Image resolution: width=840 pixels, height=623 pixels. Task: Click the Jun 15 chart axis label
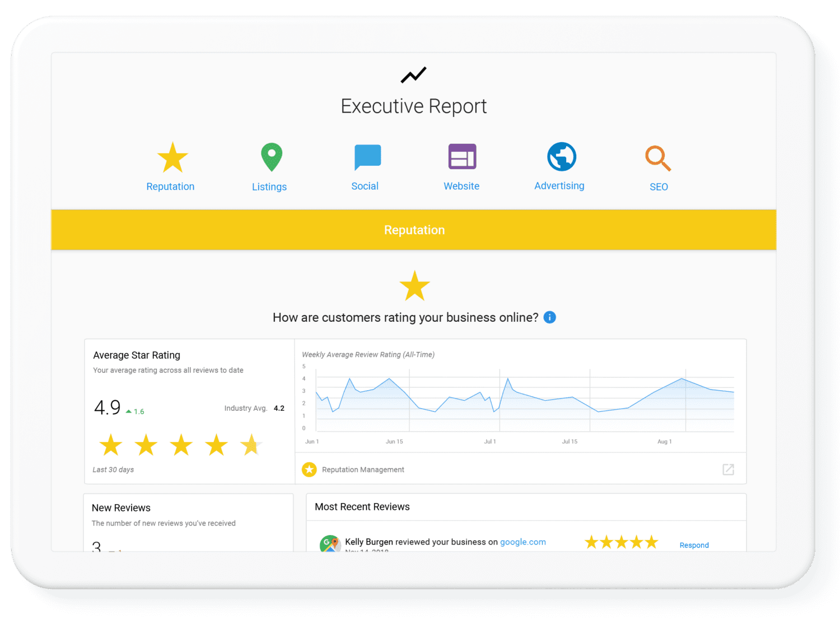(x=394, y=442)
